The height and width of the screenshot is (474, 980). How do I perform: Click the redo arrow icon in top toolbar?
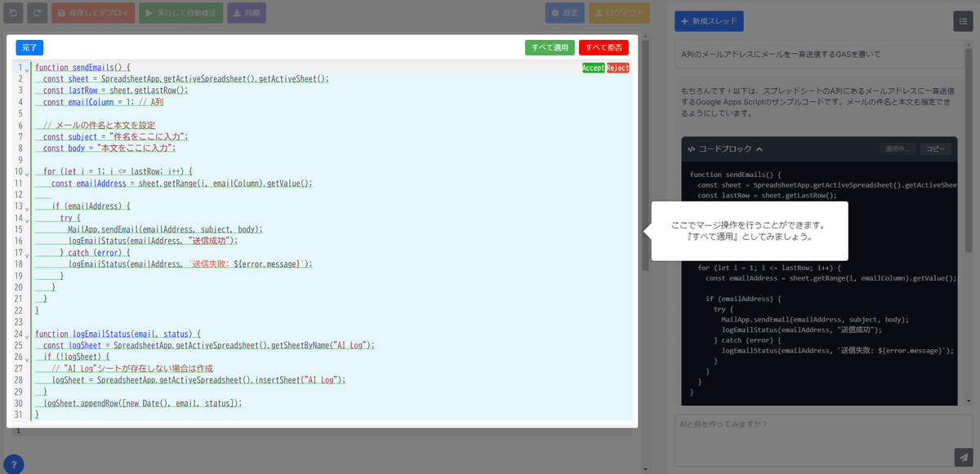point(38,13)
